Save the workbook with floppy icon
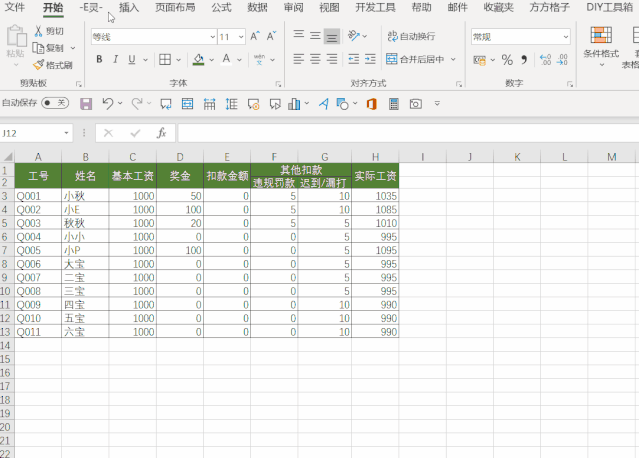 pyautogui.click(x=86, y=104)
